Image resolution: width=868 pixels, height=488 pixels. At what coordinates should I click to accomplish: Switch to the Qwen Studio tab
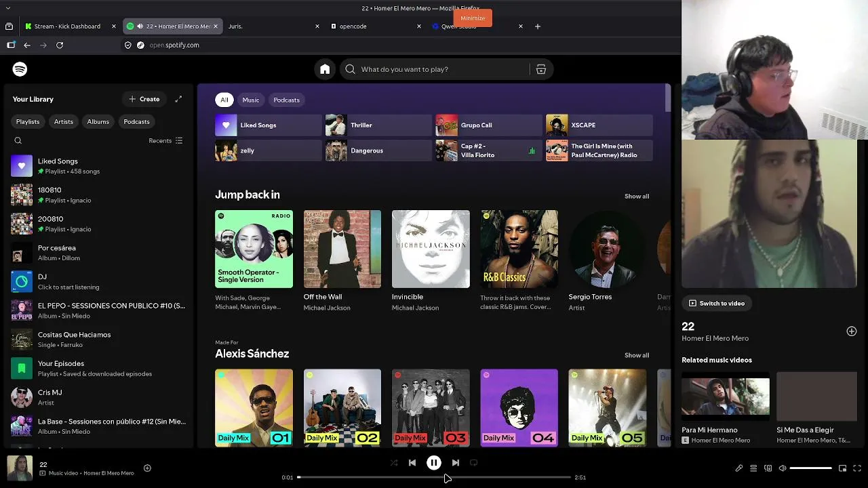tap(477, 26)
